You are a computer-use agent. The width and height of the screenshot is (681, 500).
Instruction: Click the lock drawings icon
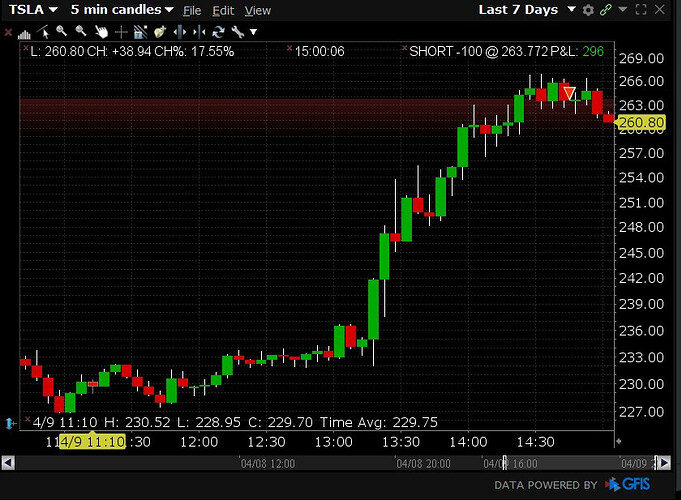pos(140,32)
